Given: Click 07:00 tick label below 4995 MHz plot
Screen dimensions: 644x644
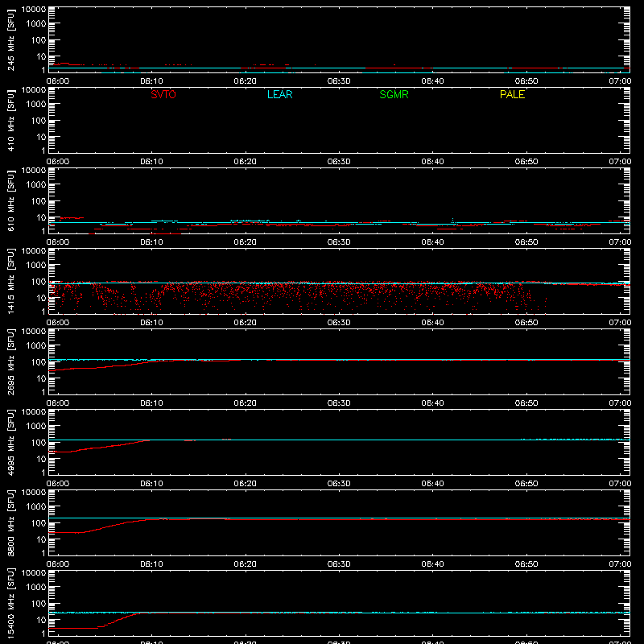Looking at the screenshot, I should (620, 484).
